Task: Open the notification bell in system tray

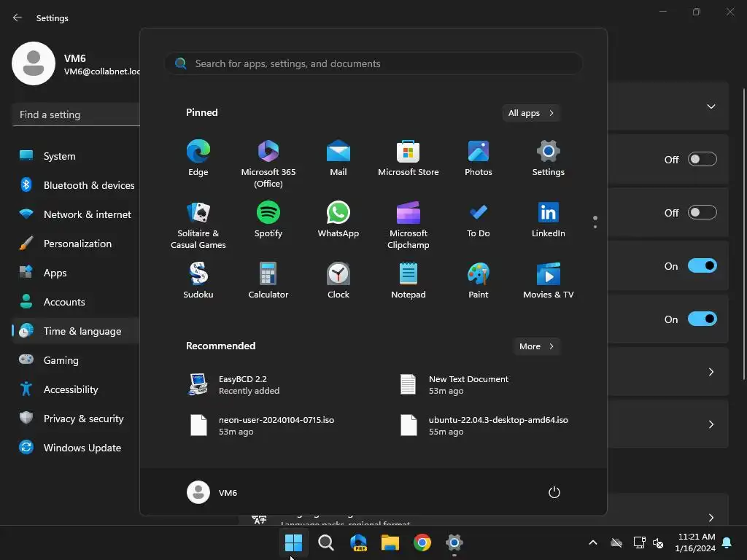Action: 727,542
